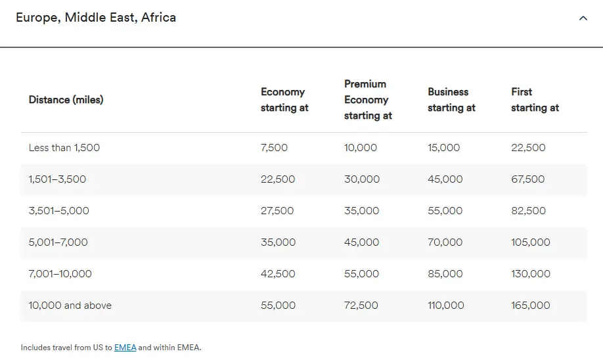Select the 165,000 First class value
The height and width of the screenshot is (364, 603).
point(531,306)
